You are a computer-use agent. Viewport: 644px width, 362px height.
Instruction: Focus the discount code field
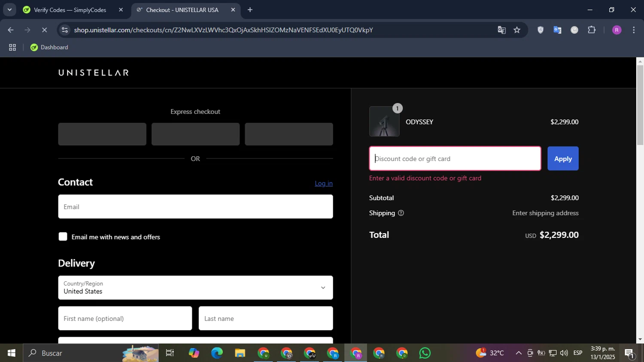click(455, 158)
